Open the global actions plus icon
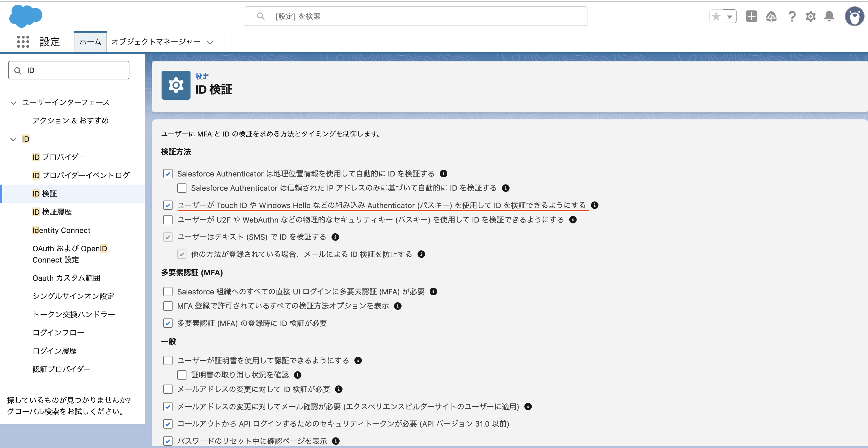868x448 pixels. 751,16
